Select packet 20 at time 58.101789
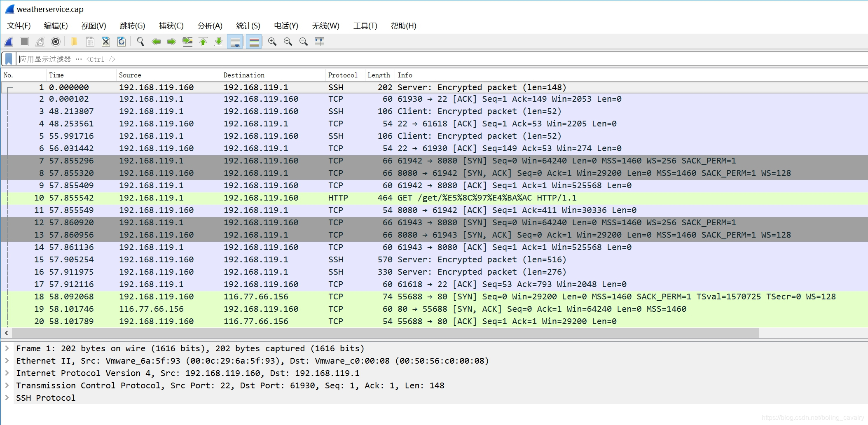The image size is (868, 425). point(434,322)
